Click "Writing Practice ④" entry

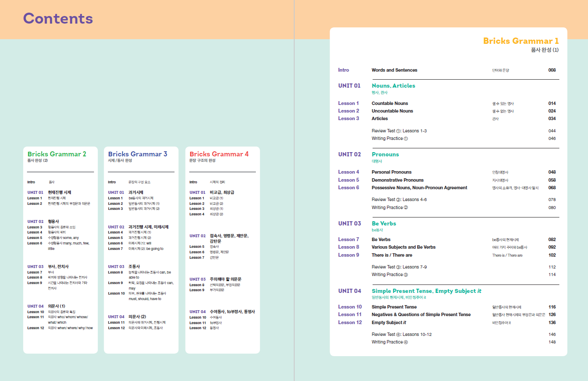[390, 342]
